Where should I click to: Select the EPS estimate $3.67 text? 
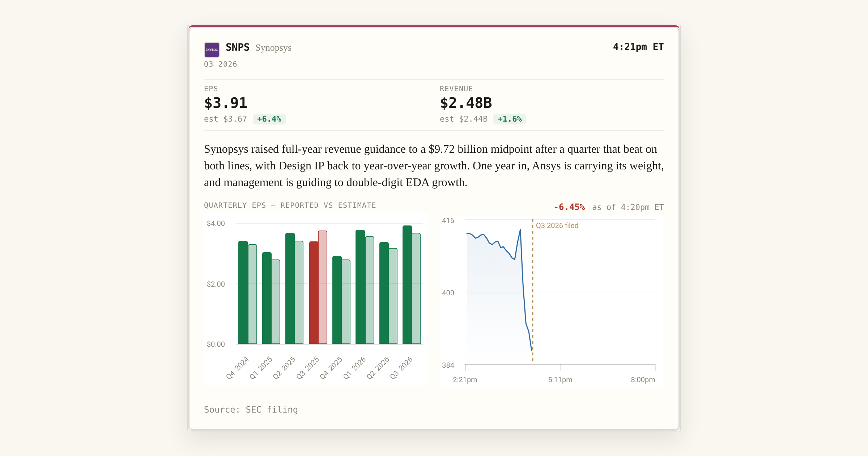[x=225, y=119]
